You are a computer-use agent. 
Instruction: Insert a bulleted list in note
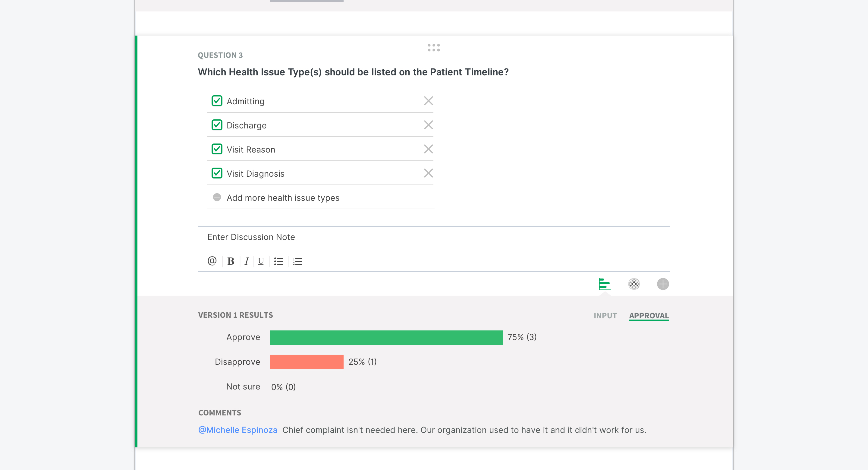point(279,261)
